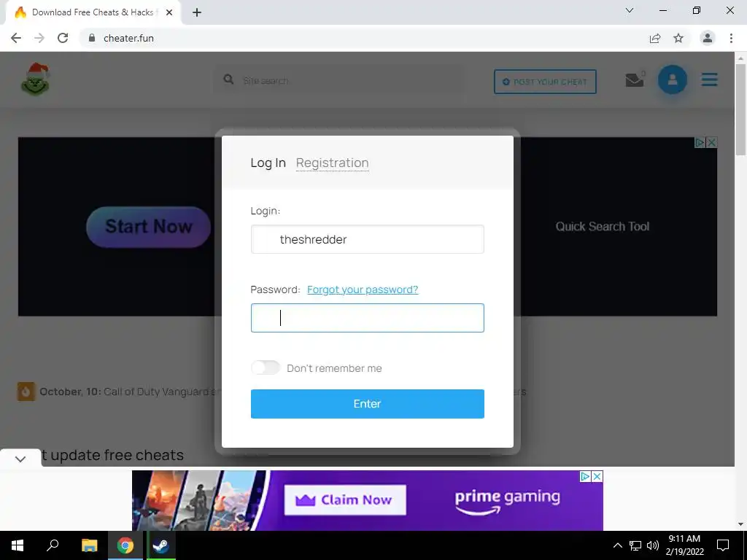Click Chrome back arrow
Image resolution: width=747 pixels, height=560 pixels.
point(16,38)
